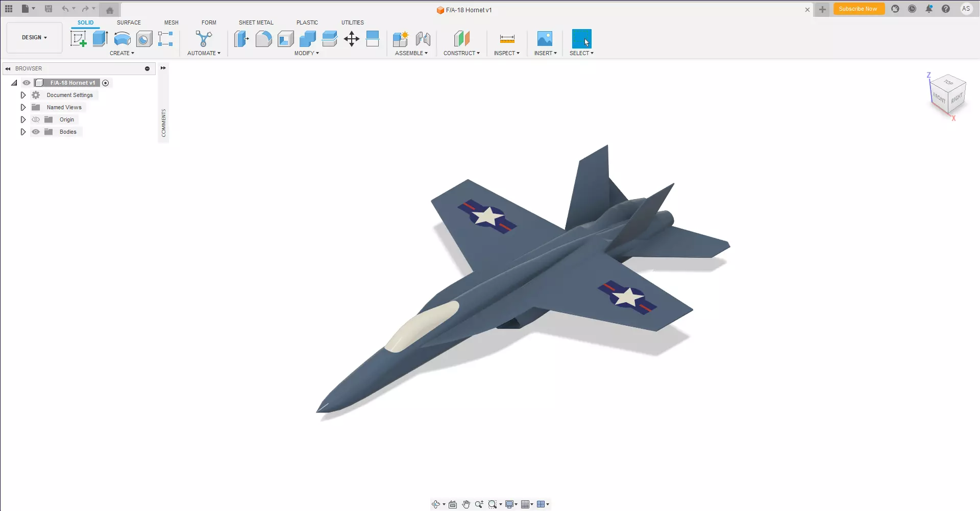Viewport: 980px width, 511px height.
Task: Click the New Component icon
Action: tap(401, 39)
